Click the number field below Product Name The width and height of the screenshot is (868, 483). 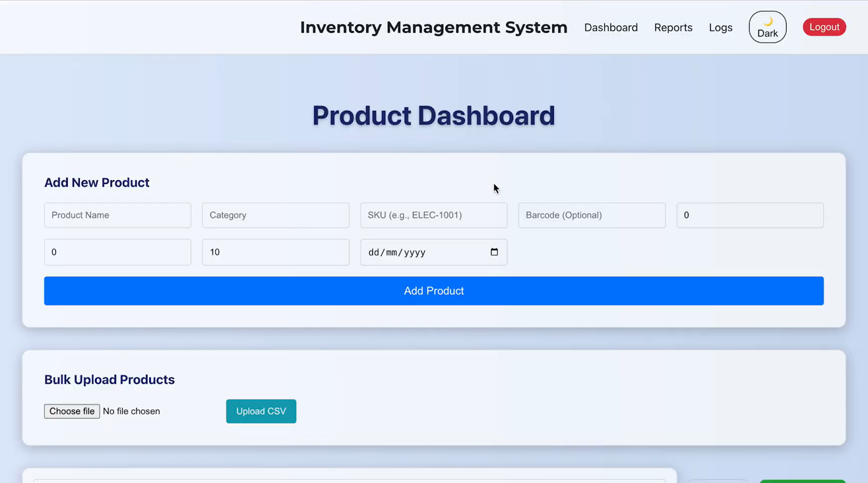coord(117,252)
